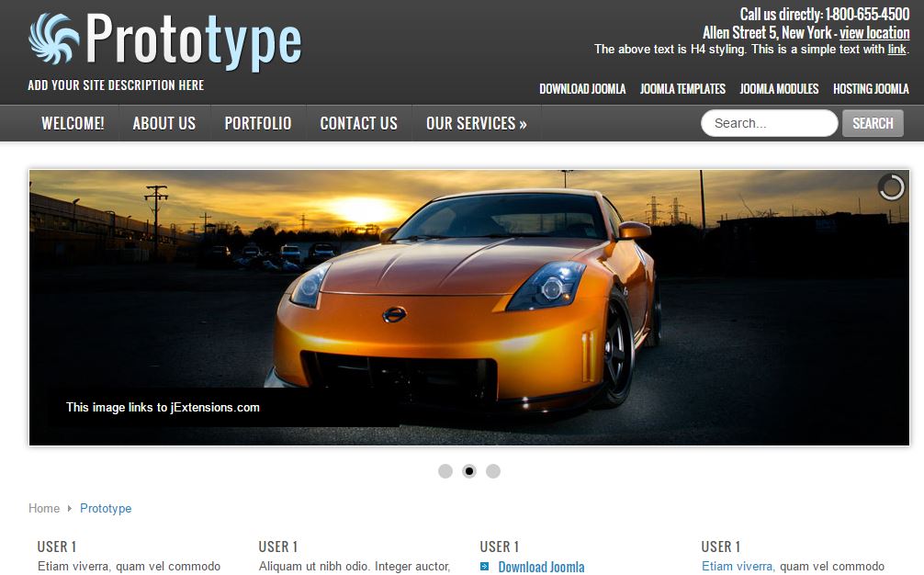Open the 'Etiam viverra' blue link
The image size is (924, 575).
point(737,566)
